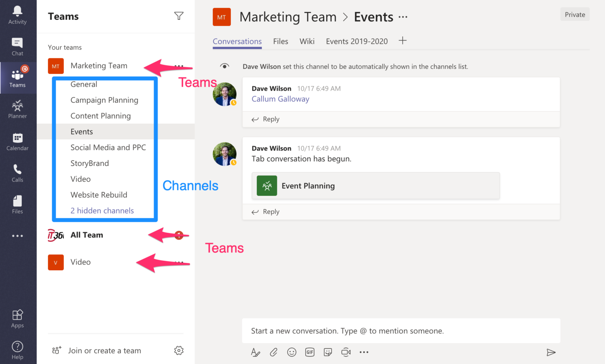The image size is (605, 364).
Task: Open the format text tool
Action: [x=256, y=352]
